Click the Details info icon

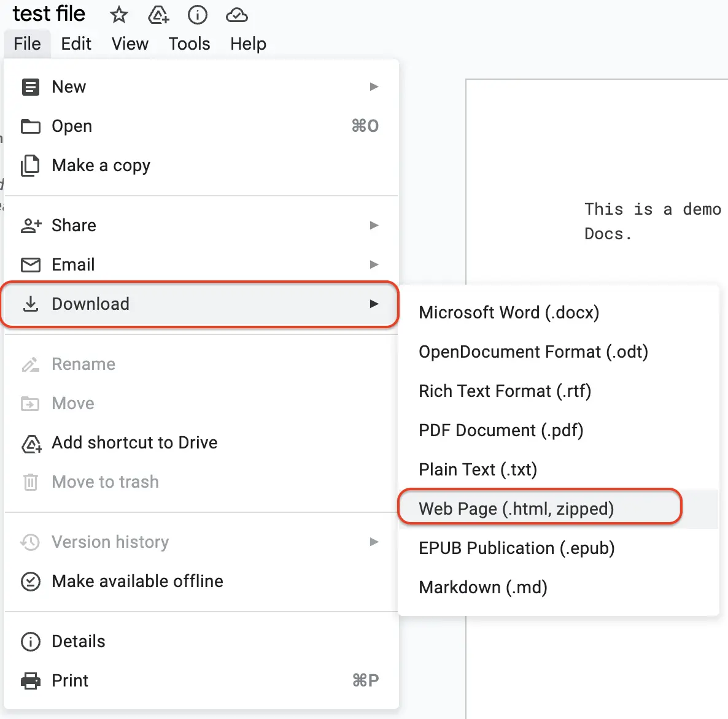(x=31, y=642)
